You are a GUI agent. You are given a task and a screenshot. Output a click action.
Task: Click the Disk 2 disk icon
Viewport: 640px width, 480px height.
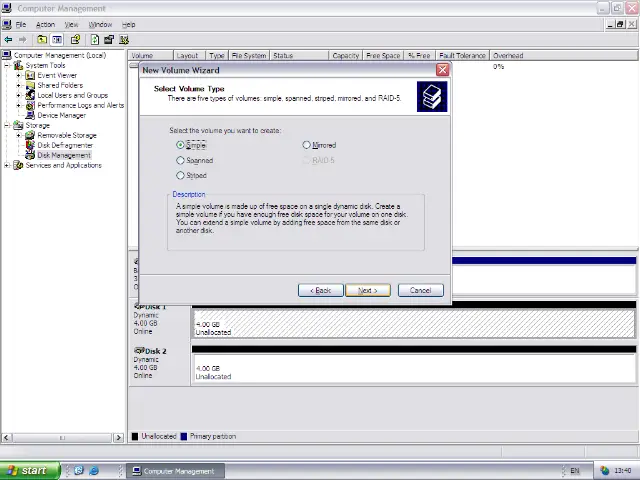click(x=139, y=351)
